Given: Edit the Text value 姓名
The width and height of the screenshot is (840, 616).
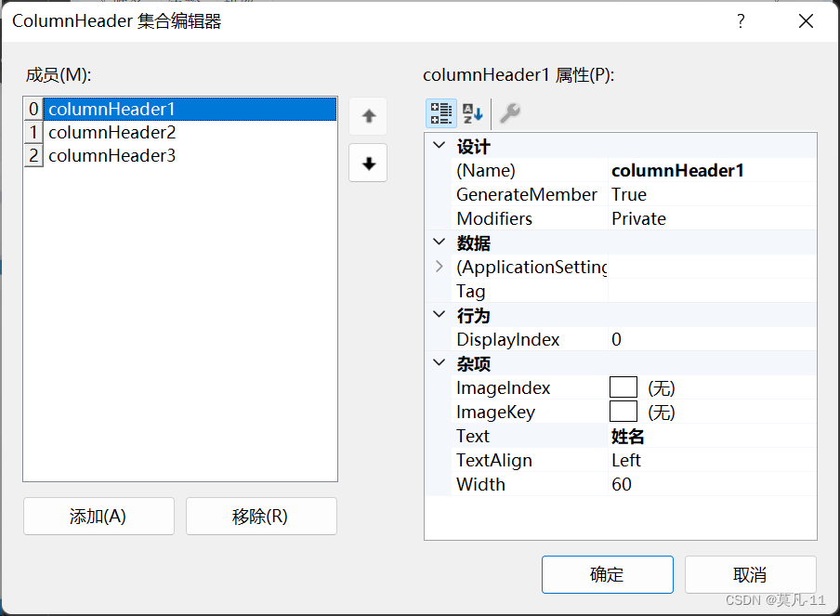Looking at the screenshot, I should click(x=712, y=436).
